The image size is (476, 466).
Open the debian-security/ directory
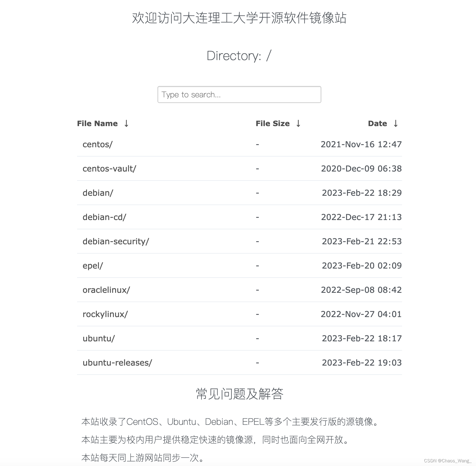click(x=116, y=241)
